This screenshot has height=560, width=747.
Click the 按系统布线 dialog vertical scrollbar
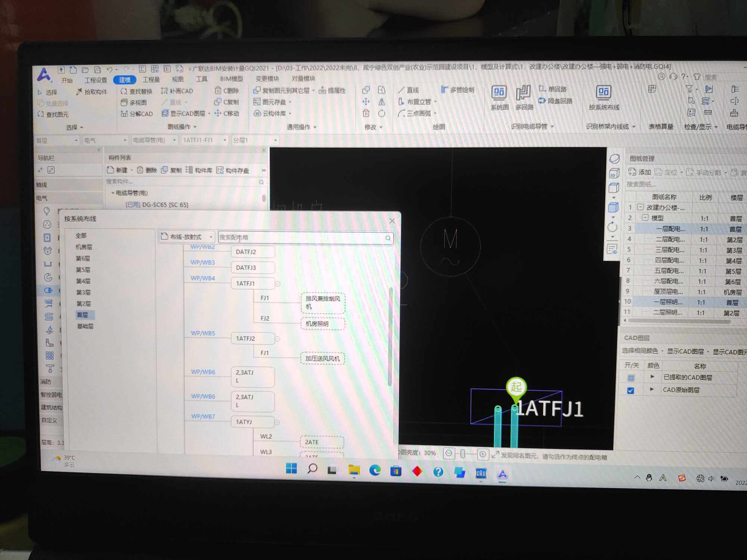[390, 336]
